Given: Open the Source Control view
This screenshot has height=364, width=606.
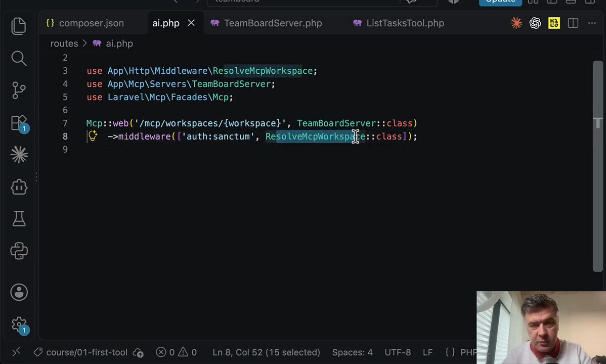Looking at the screenshot, I should [19, 90].
